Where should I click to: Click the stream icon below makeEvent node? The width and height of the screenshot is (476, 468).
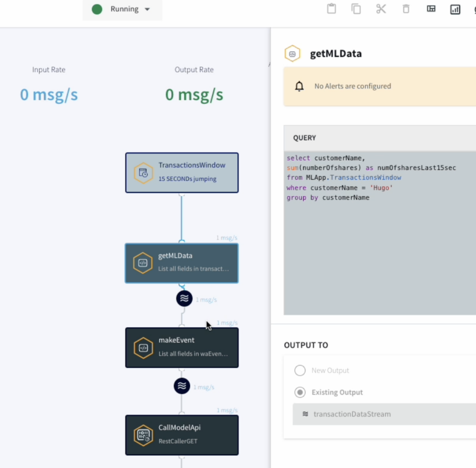point(182,386)
